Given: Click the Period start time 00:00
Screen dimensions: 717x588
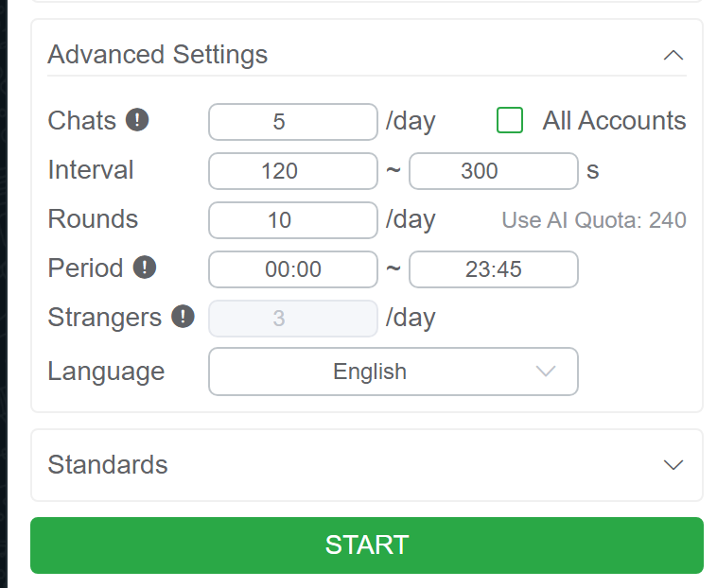Looking at the screenshot, I should [x=293, y=269].
